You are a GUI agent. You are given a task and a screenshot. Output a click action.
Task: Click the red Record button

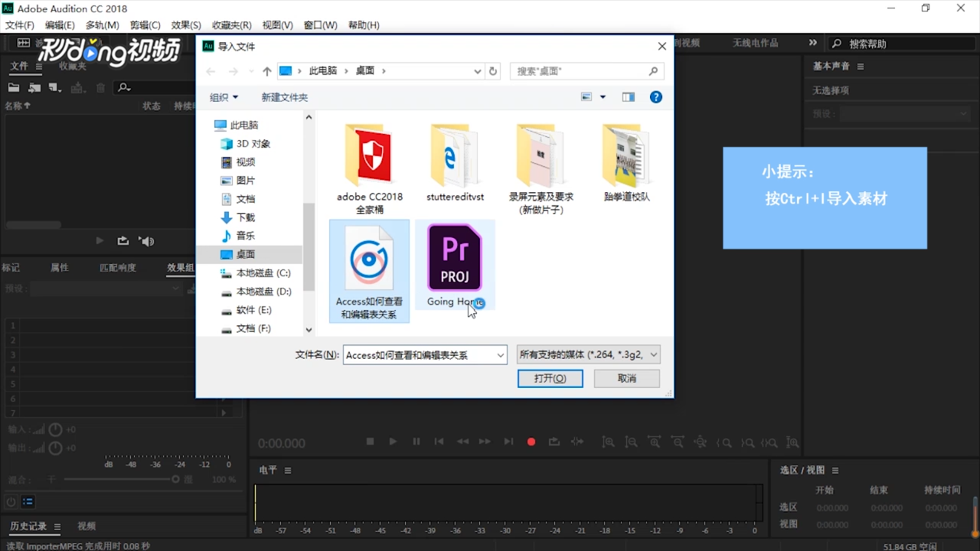[x=531, y=442]
